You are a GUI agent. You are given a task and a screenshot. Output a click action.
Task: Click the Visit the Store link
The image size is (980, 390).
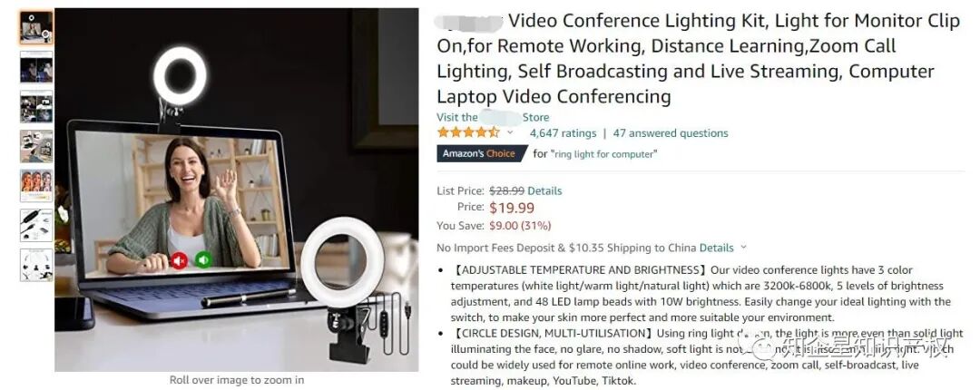(493, 117)
